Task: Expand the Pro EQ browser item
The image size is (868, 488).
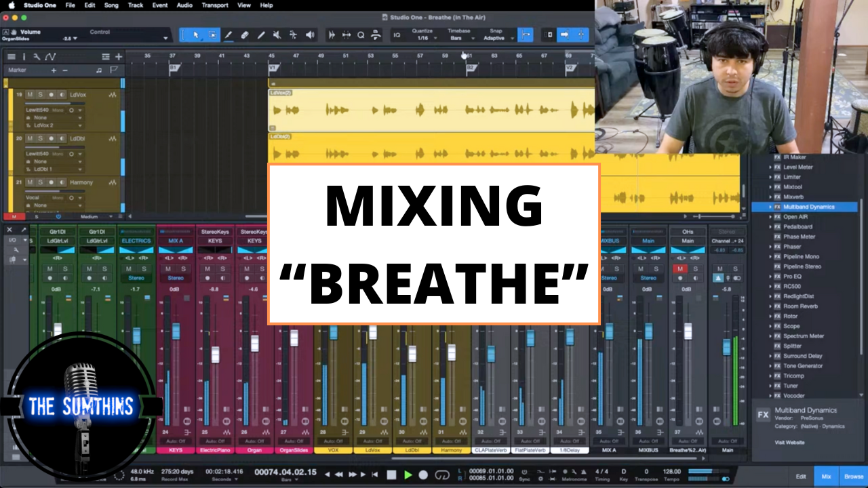Action: point(770,277)
